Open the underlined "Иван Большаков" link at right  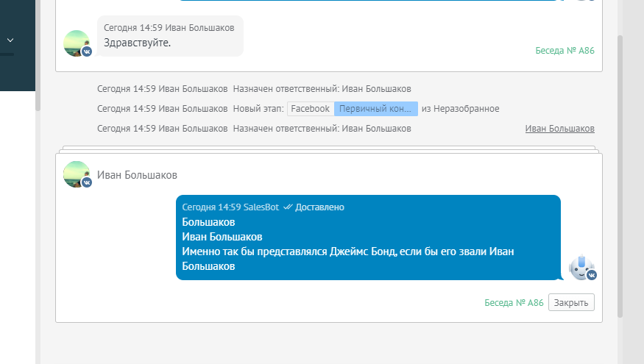pyautogui.click(x=559, y=129)
